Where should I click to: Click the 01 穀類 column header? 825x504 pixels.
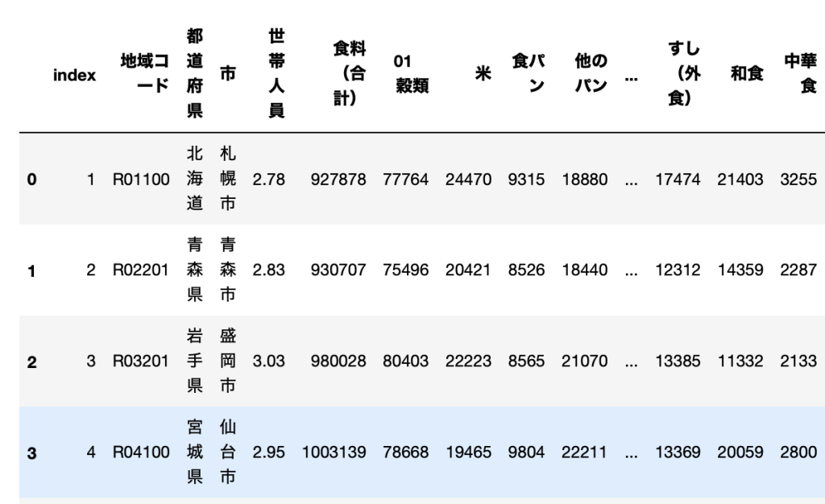(409, 76)
